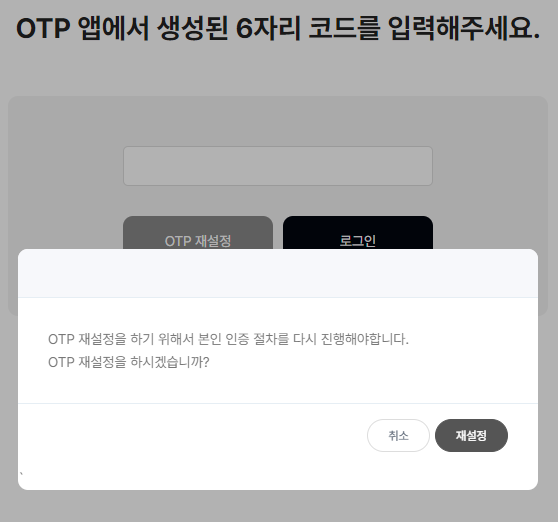Hit the black 로그인 button
Screen dimensions: 558x522
coord(358,233)
